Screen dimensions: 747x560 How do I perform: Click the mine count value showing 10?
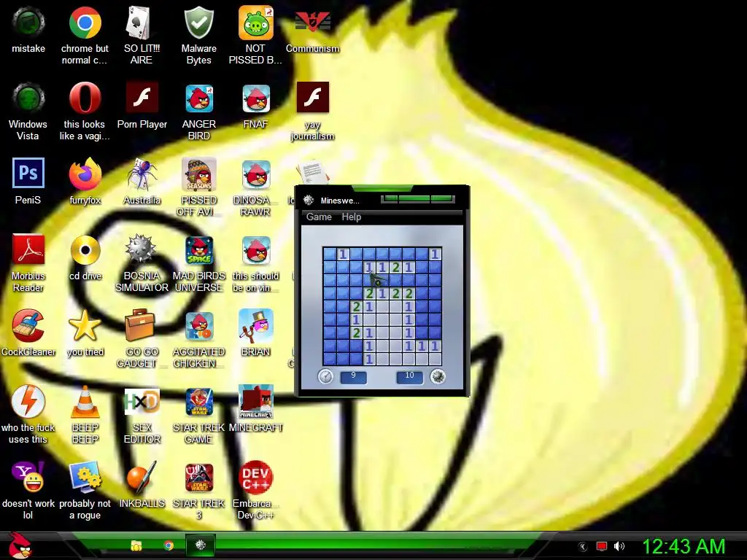click(410, 377)
